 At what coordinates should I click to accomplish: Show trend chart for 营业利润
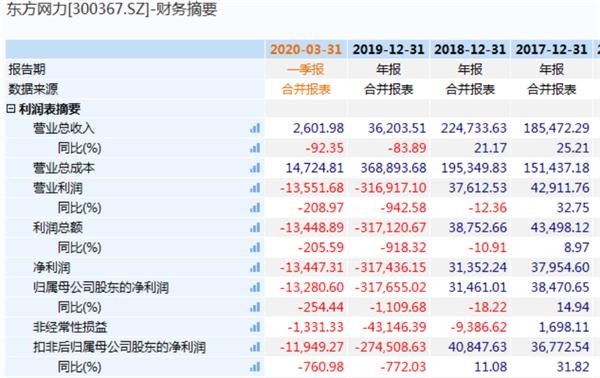click(255, 188)
